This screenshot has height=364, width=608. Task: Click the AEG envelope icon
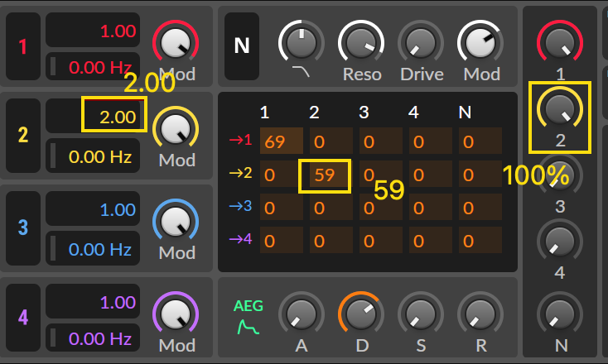(x=249, y=328)
